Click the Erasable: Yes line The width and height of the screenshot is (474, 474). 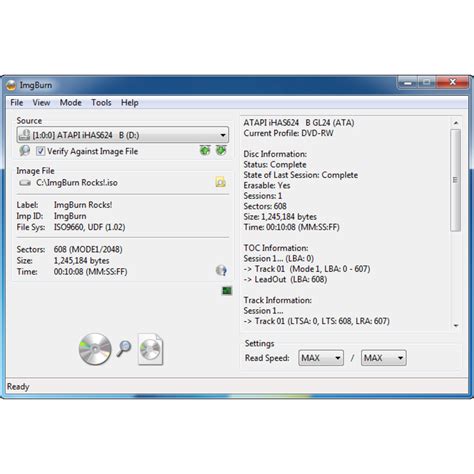click(267, 185)
